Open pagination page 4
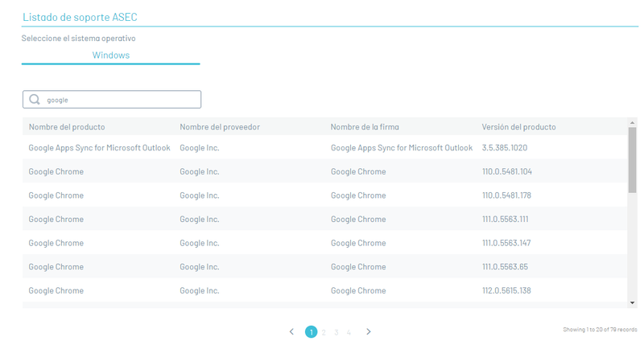The image size is (644, 341). [349, 332]
